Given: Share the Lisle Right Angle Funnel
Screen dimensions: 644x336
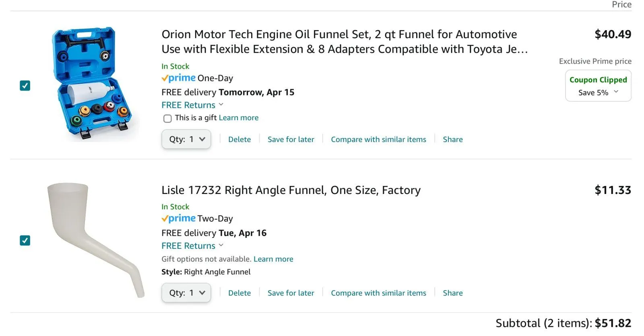Looking at the screenshot, I should click(x=453, y=293).
